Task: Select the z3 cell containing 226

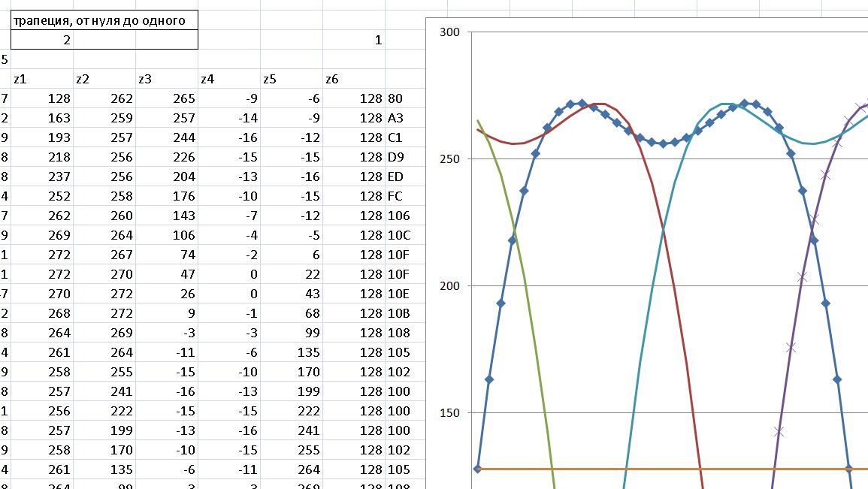Action: click(x=167, y=157)
